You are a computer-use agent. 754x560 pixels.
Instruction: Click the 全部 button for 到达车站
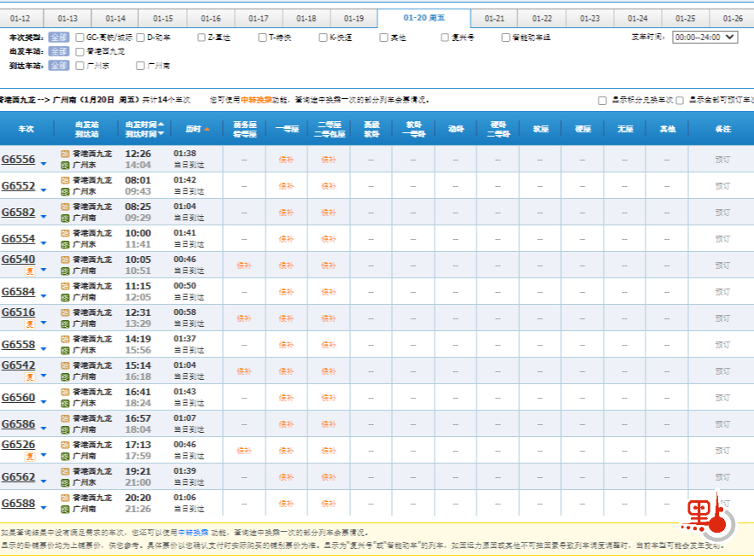click(59, 66)
